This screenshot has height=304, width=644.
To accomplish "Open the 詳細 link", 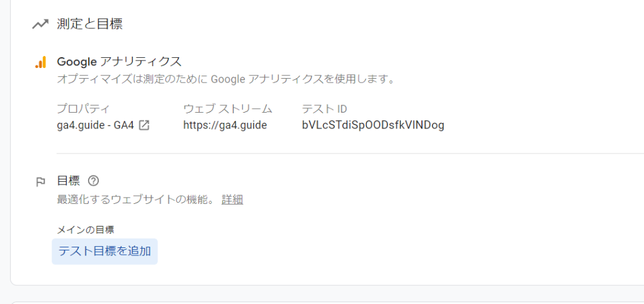I will point(233,200).
